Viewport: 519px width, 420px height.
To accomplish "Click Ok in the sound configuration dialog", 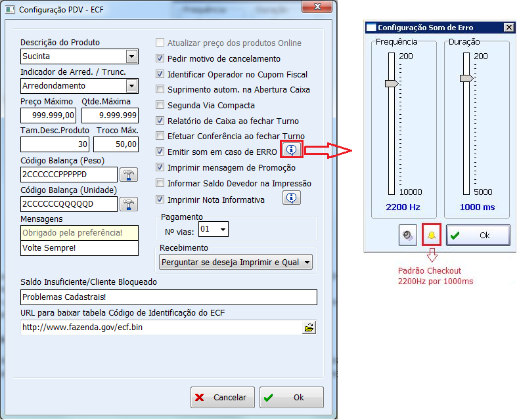I will click(478, 235).
